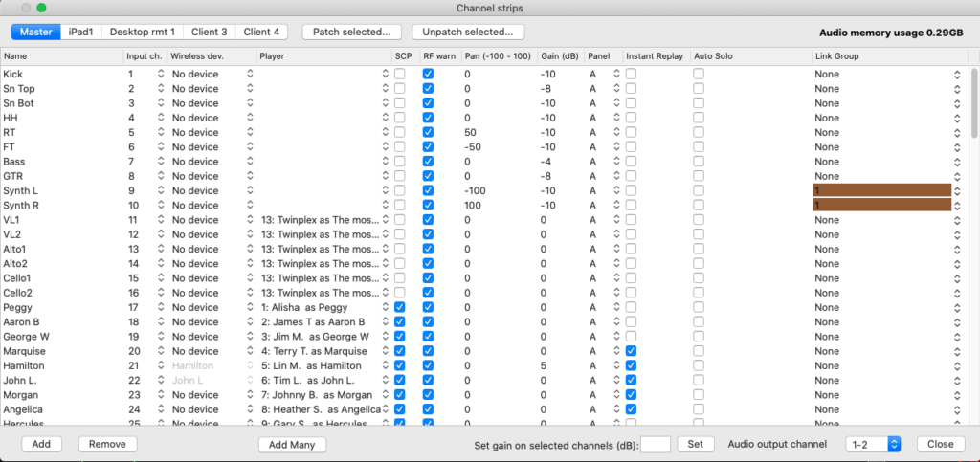Switch to the iPad1 tab
980x462 pixels.
[x=81, y=32]
